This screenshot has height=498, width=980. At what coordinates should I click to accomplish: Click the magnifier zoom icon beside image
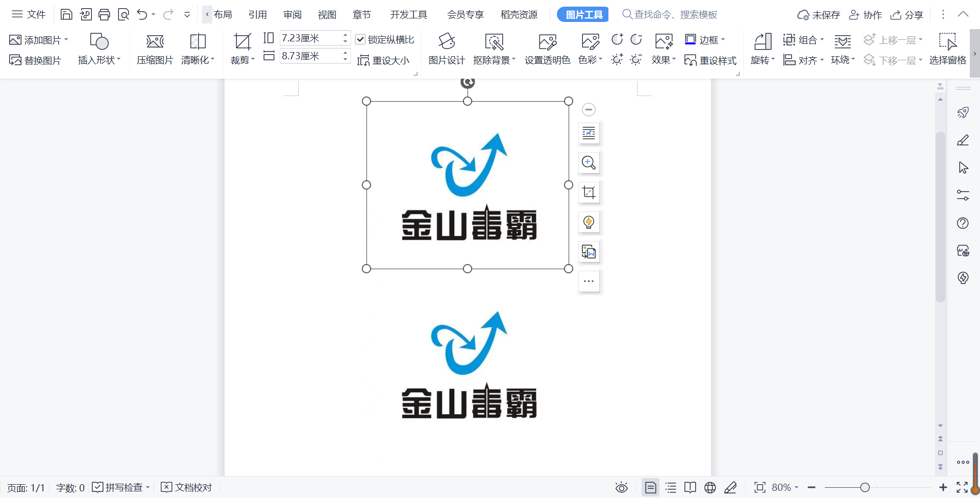click(589, 163)
